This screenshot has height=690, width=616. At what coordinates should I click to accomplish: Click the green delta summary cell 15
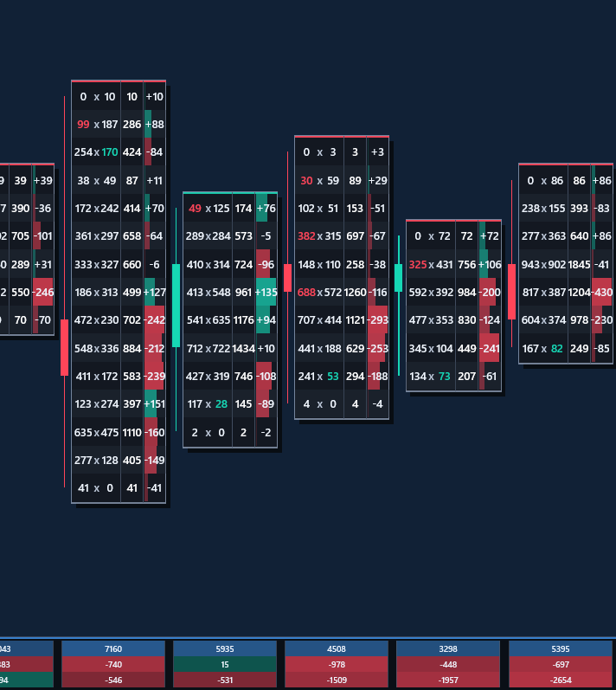click(225, 664)
